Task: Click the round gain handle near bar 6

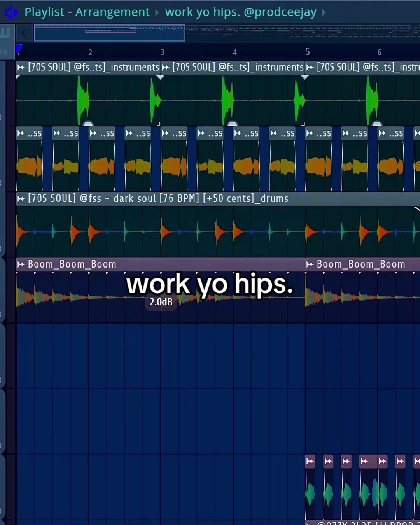Action: tap(377, 123)
